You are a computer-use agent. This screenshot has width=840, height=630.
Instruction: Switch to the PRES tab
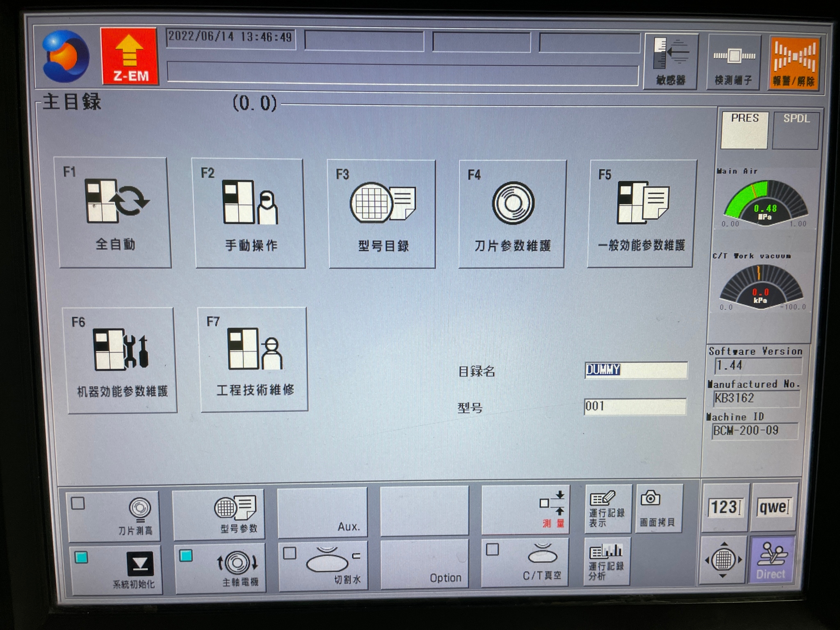744,130
